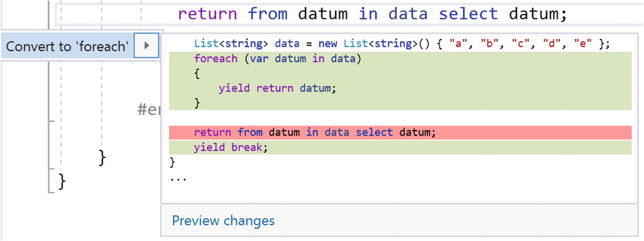The image size is (644, 241).
Task: Place cursor on 'from' in the editor line
Action: coord(268,14)
